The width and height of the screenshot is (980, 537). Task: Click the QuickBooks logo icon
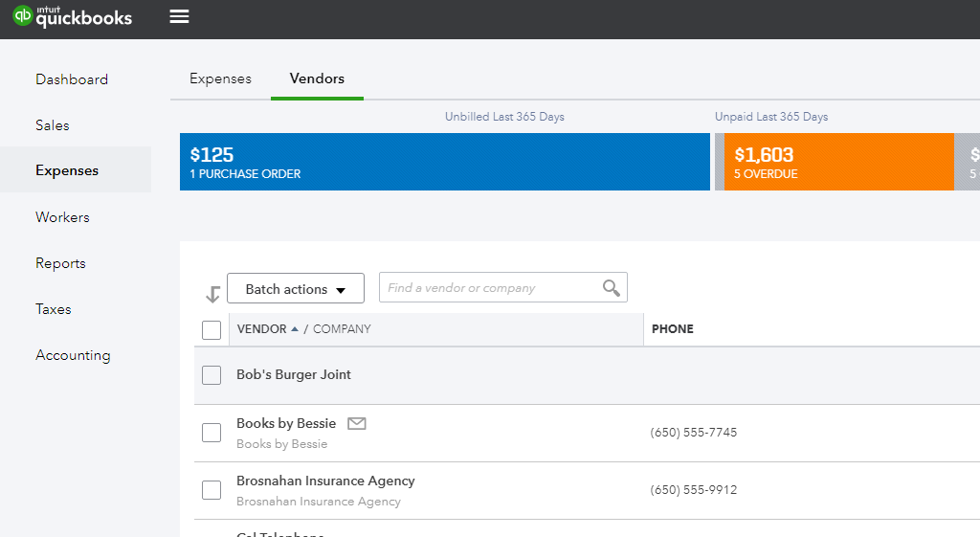tap(22, 17)
